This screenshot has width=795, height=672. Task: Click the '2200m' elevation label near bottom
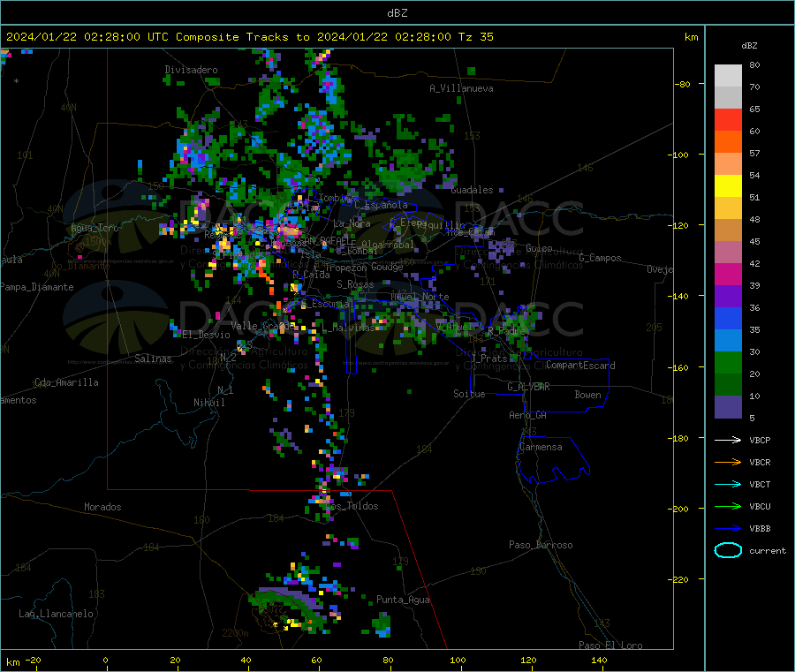235,633
